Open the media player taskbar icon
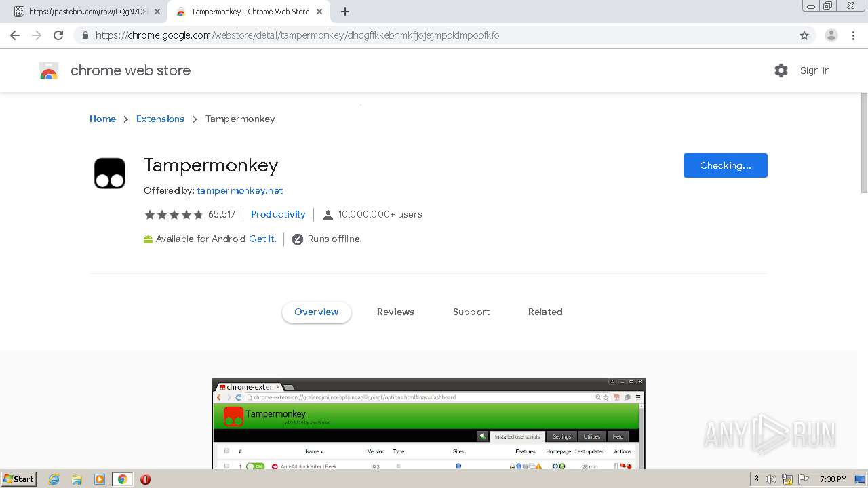Viewport: 868px width, 488px height. (99, 479)
